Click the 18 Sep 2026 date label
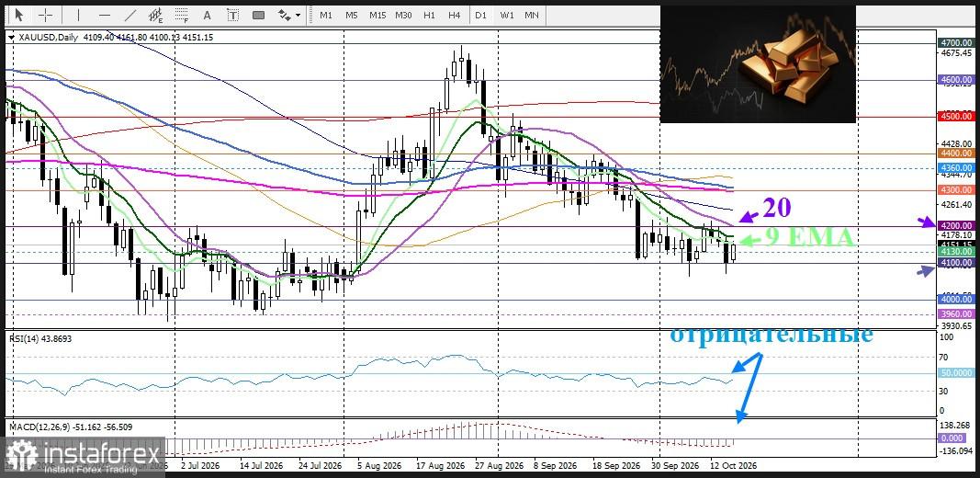The height and width of the screenshot is (478, 980). click(x=616, y=466)
